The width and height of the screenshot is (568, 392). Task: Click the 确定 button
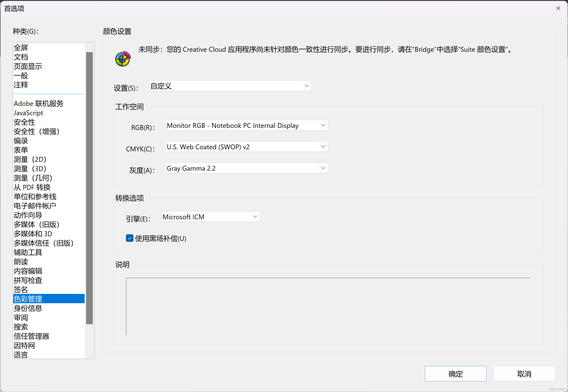(x=455, y=374)
